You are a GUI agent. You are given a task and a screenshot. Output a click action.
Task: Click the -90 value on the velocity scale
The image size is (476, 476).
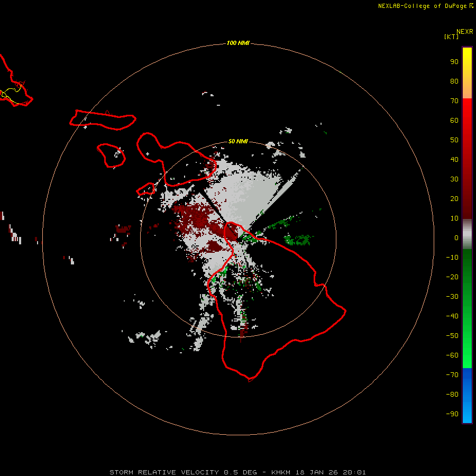[452, 414]
